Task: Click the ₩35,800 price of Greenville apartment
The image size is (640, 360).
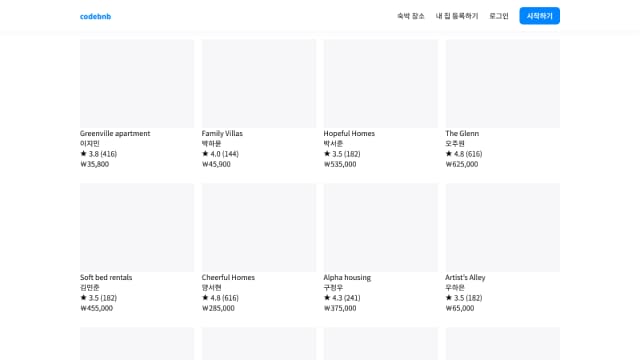Action: coord(95,164)
